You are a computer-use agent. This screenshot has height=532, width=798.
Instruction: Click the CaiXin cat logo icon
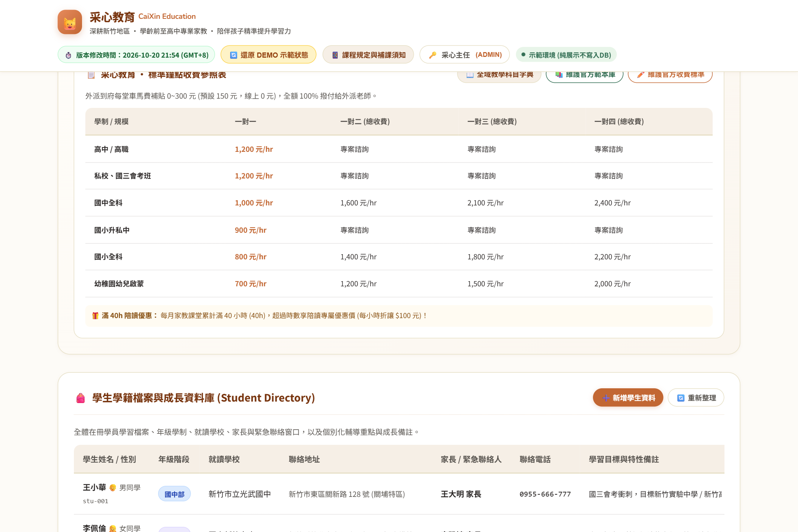70,22
